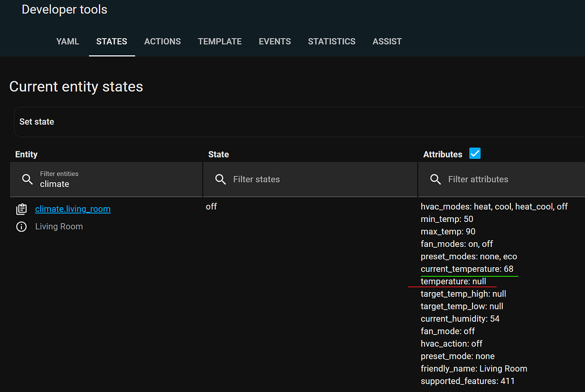Click the search icon in Filter attributes
The width and height of the screenshot is (585, 392).
pyautogui.click(x=435, y=179)
